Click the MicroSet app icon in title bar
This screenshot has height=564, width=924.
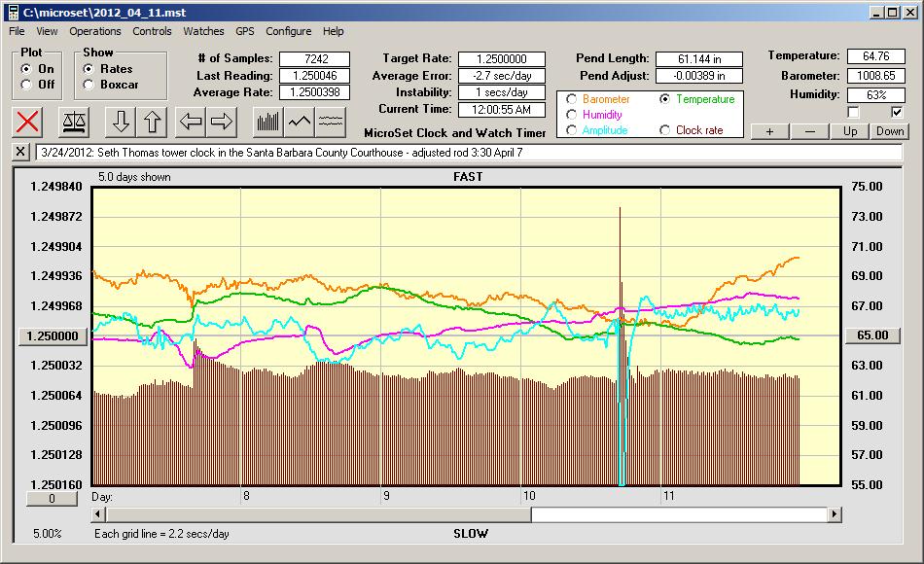click(13, 13)
